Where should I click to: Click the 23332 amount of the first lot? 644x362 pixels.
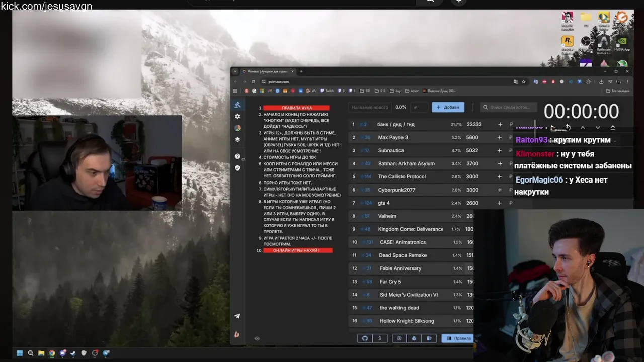[x=474, y=124]
